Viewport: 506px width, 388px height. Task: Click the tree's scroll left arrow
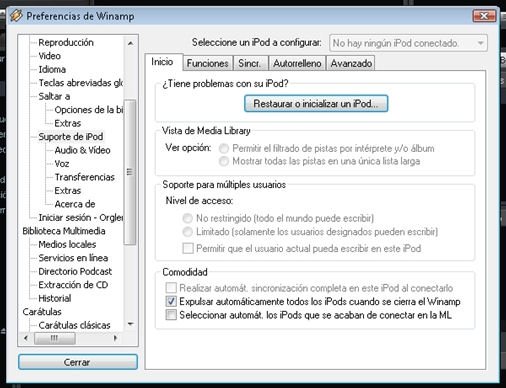[x=26, y=338]
